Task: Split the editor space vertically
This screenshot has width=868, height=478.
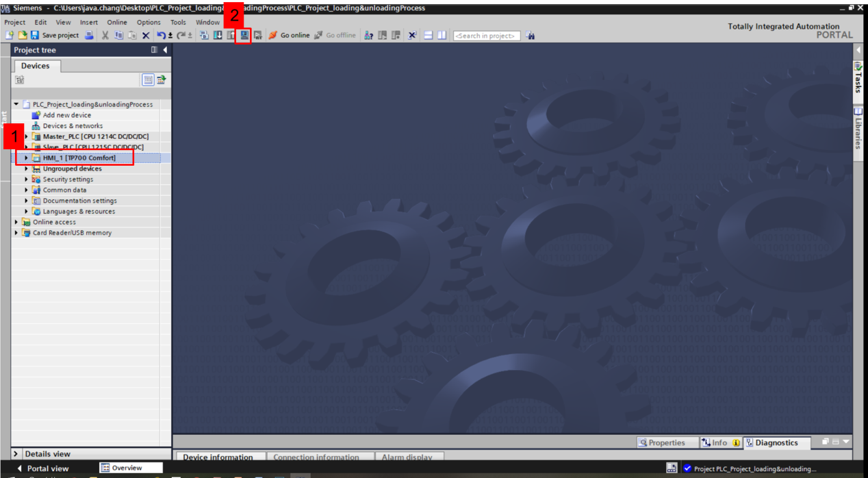Action: click(x=442, y=35)
